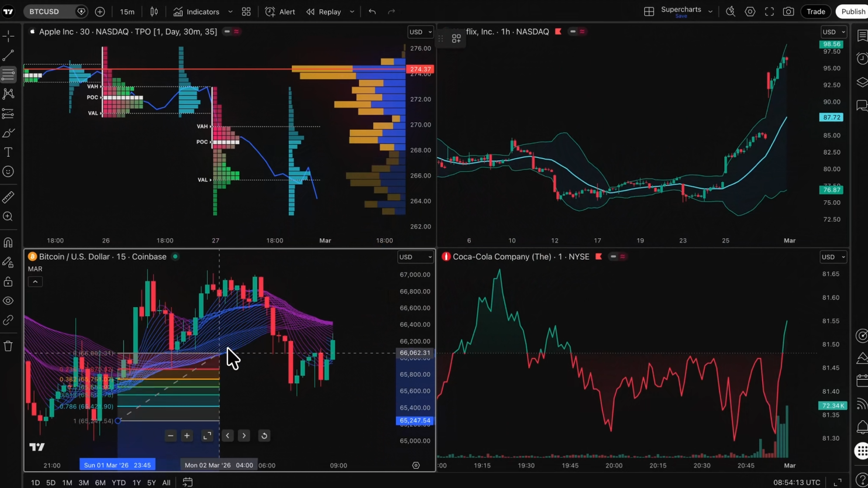Open the alerts clock panel in right sidebar
Viewport: 868px width, 488px height.
point(862,59)
